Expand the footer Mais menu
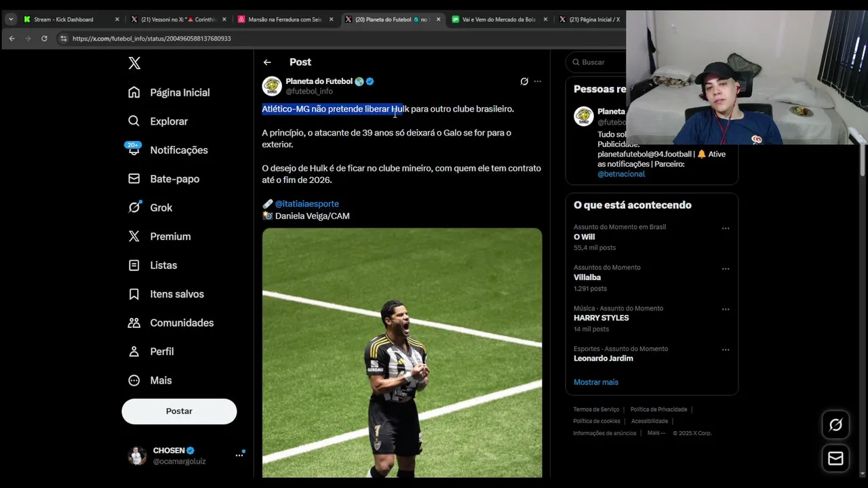The width and height of the screenshot is (868, 488). (x=656, y=433)
